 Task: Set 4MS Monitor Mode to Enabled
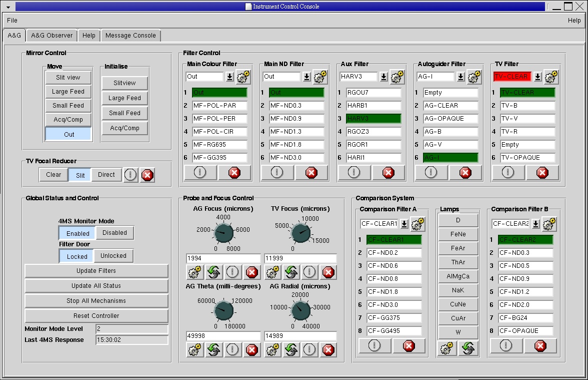tap(77, 233)
